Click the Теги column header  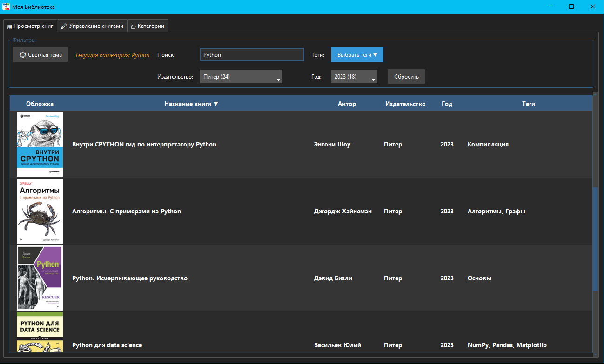(528, 104)
